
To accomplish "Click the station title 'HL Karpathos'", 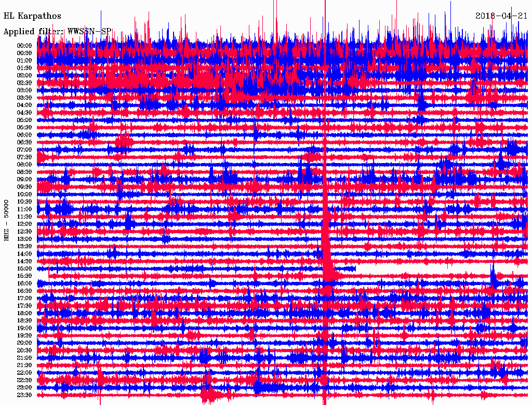I will point(32,16).
